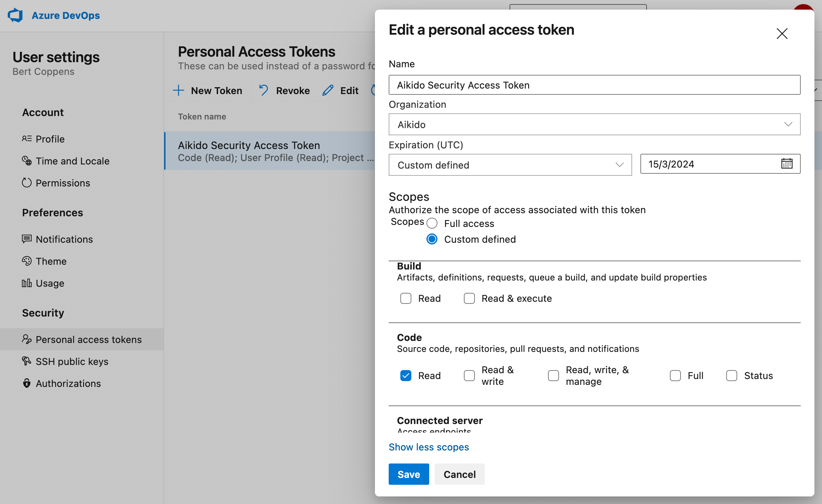Check the Code Full checkbox
The image size is (822, 504).
(675, 376)
